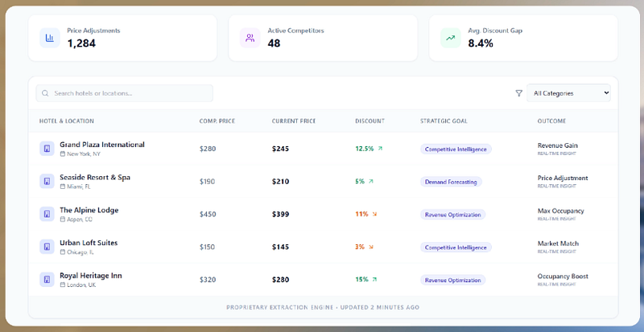The height and width of the screenshot is (332, 644).
Task: Sort by the Discount column header
Action: point(369,121)
